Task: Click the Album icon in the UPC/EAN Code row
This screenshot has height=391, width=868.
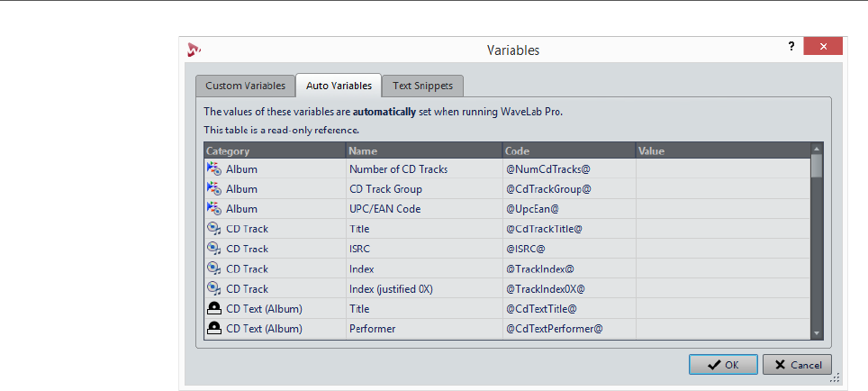Action: click(214, 208)
